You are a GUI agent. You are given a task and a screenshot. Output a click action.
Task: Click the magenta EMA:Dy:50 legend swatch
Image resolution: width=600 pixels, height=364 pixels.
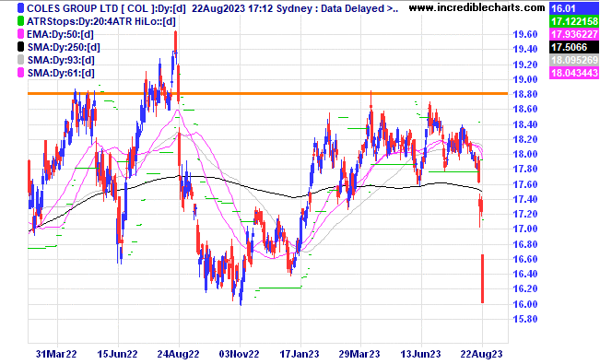click(x=20, y=34)
